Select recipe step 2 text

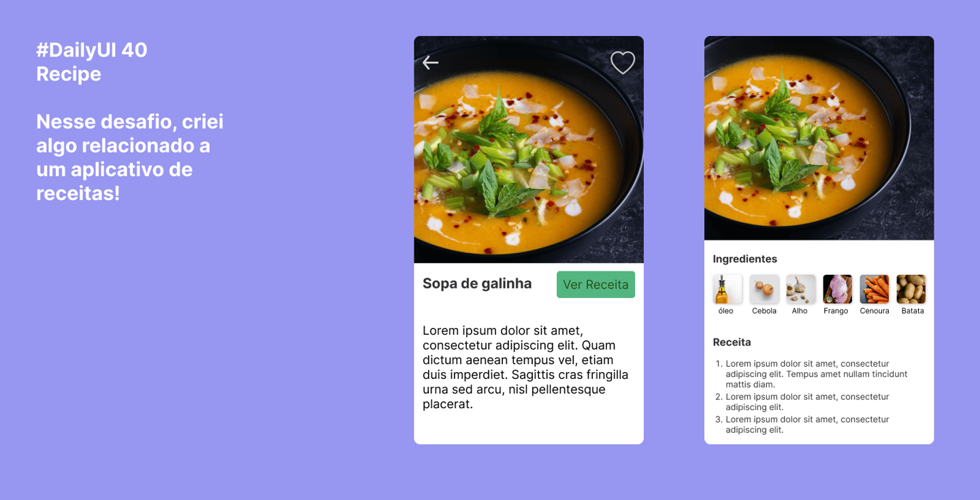tap(807, 402)
